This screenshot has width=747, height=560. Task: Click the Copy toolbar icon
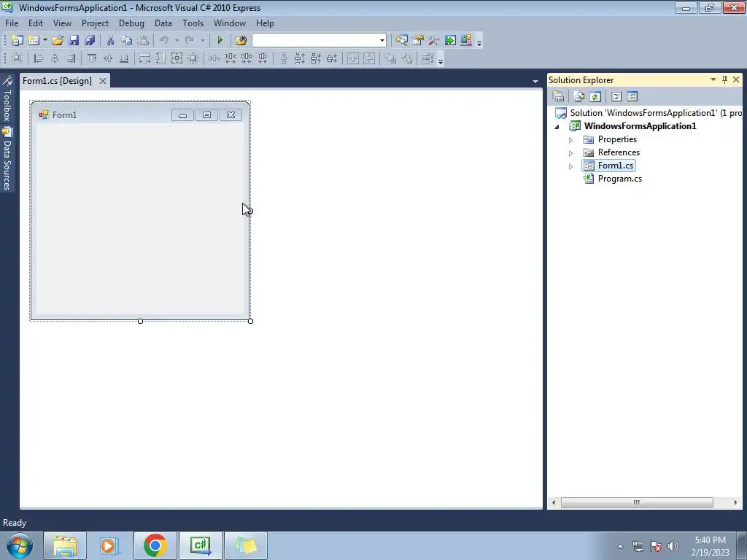pyautogui.click(x=126, y=41)
